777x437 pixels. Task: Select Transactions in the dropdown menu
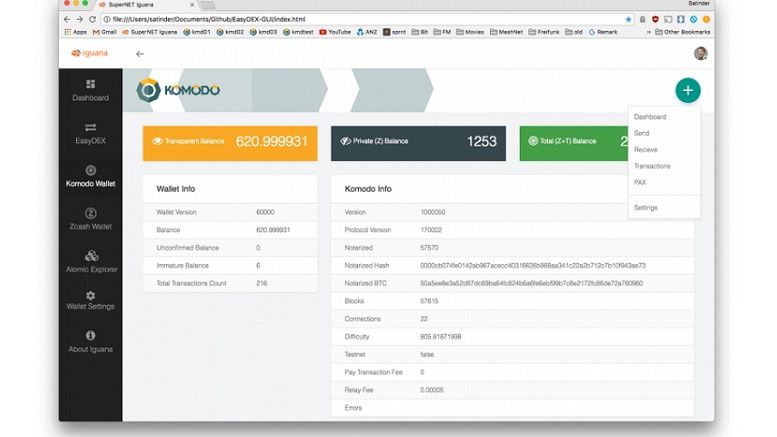coord(652,166)
